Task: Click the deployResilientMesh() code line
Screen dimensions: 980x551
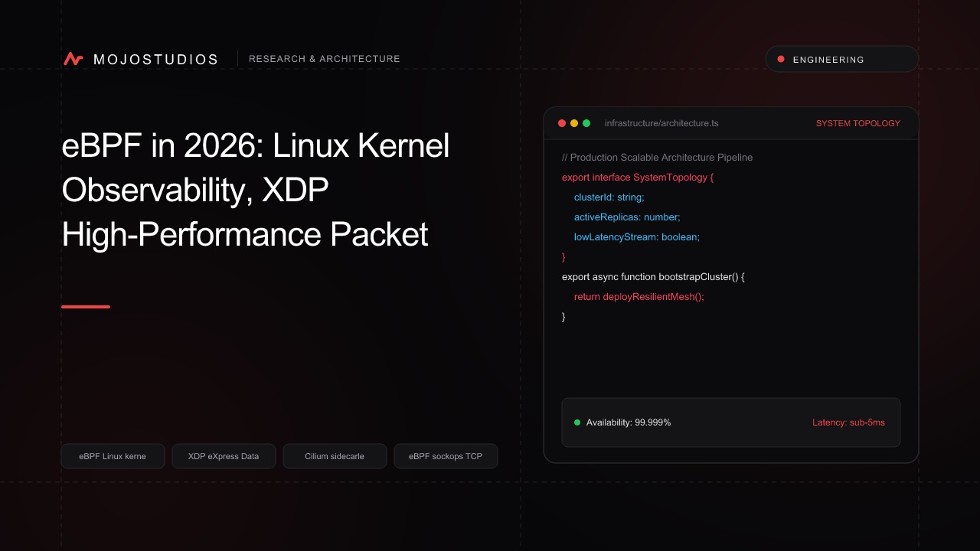Action: 639,297
